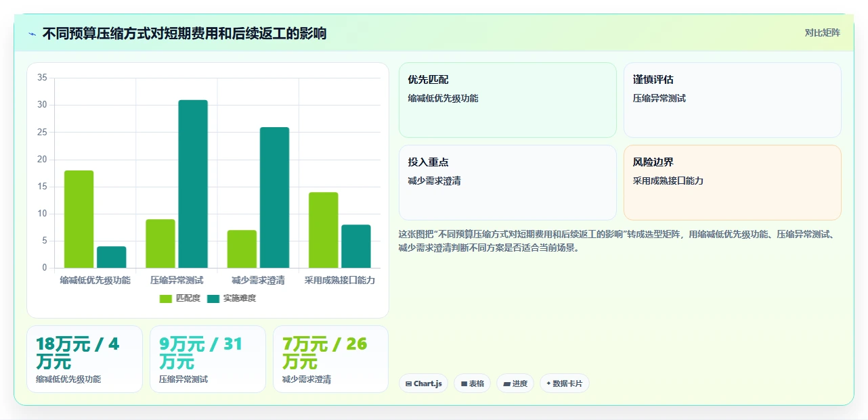Screen dimensions: 868x420
Task: Click 缩减低优先级功能 text in 优先匹配 card
Action: click(x=443, y=98)
